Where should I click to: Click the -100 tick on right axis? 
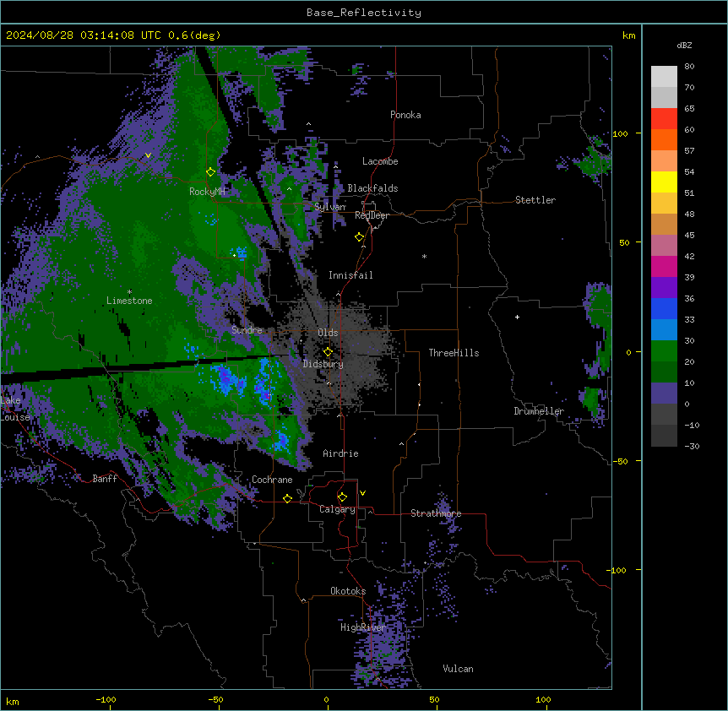(617, 570)
